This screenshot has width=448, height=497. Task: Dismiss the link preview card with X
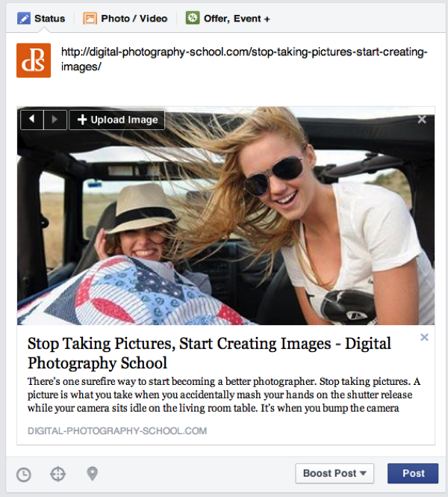pos(424,337)
